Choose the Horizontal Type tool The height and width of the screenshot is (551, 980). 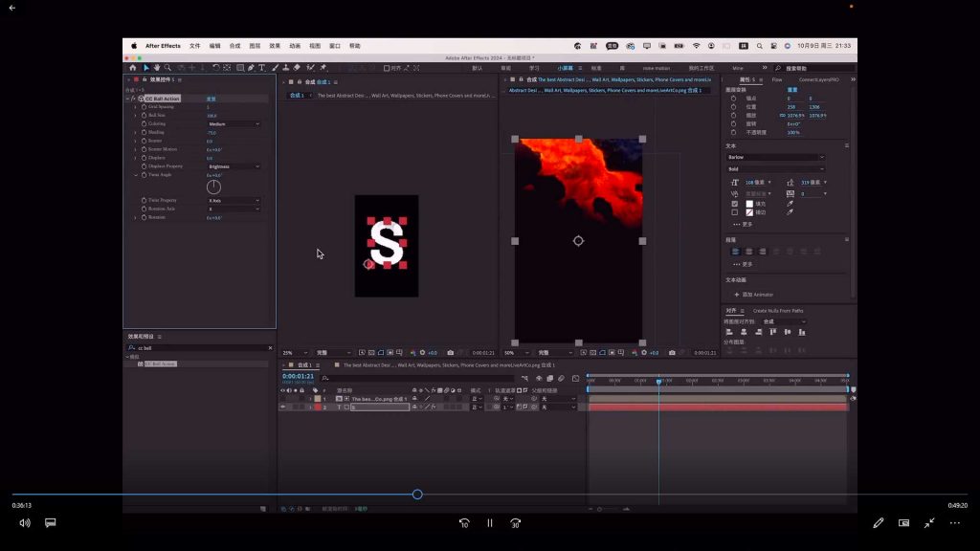[x=262, y=68]
